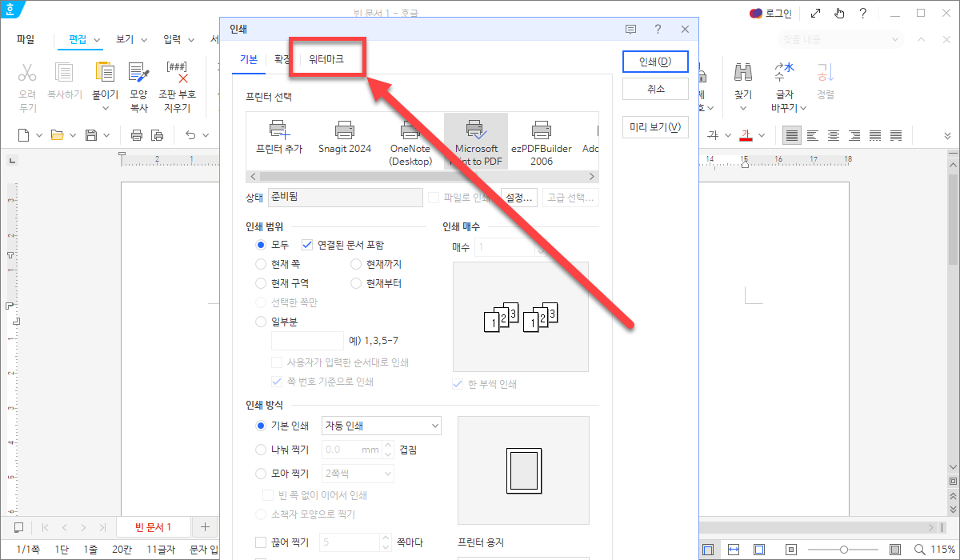Click the 조판 부호 지우기 icon

[x=177, y=73]
